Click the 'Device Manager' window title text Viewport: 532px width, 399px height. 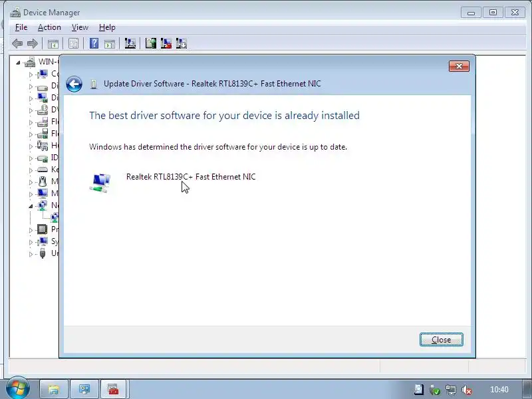point(52,13)
